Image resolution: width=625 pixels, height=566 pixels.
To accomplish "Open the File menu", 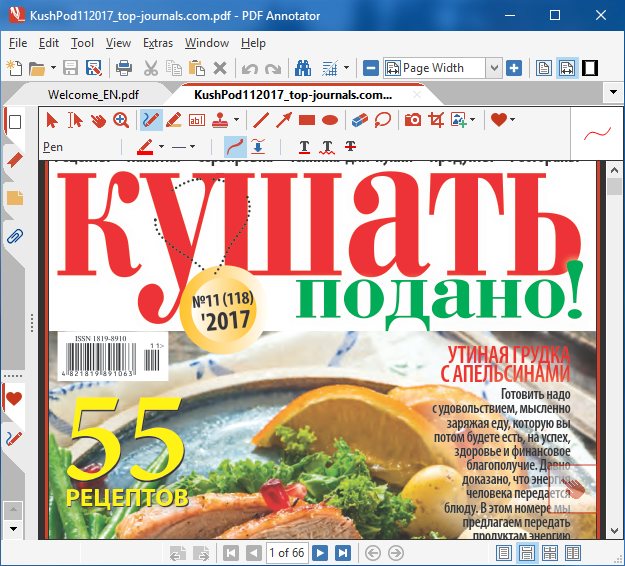I will click(18, 43).
